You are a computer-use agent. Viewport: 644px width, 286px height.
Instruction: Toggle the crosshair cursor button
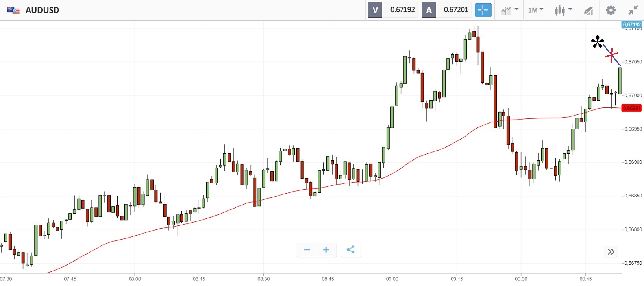click(x=483, y=10)
